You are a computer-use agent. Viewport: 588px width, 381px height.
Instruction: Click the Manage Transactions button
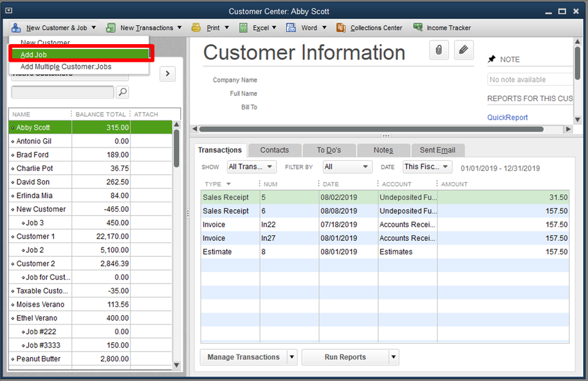[x=243, y=357]
